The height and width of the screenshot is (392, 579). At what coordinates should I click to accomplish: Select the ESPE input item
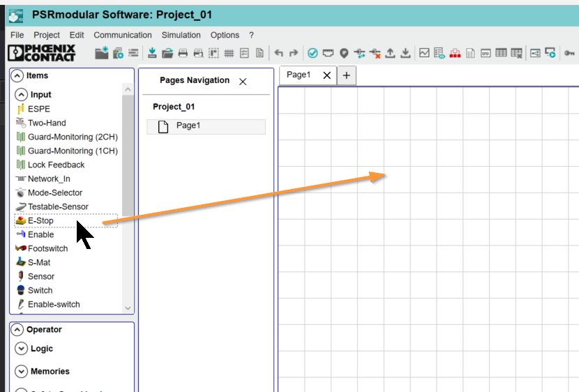(33, 109)
